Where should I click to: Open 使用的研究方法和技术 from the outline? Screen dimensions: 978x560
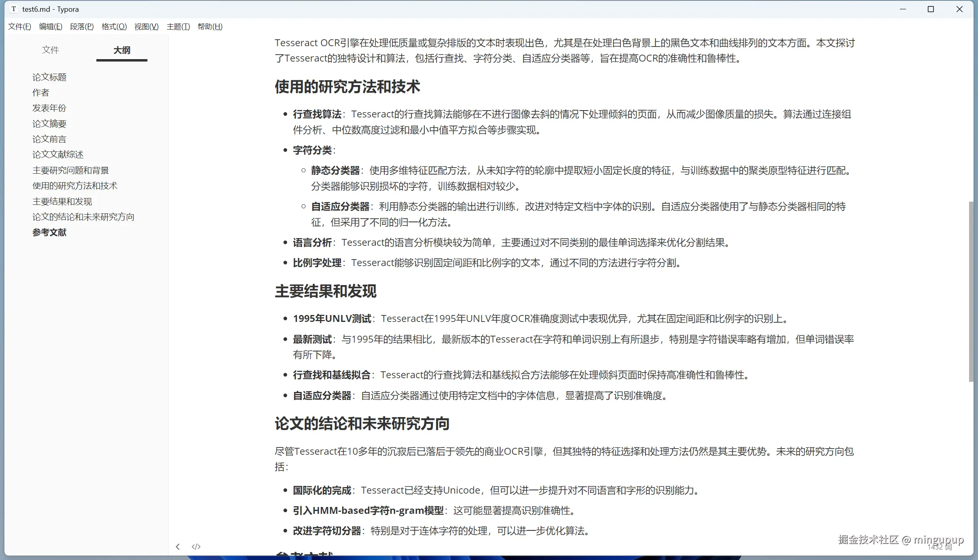tap(75, 185)
